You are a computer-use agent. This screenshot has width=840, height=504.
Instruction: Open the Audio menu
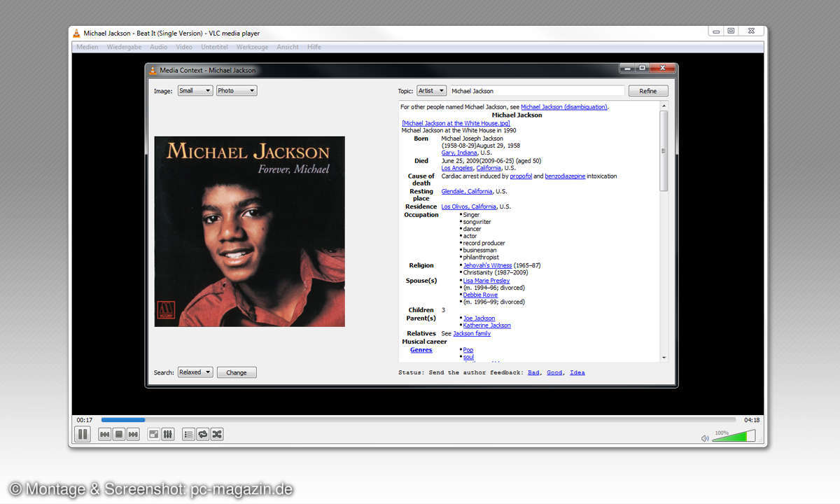159,47
